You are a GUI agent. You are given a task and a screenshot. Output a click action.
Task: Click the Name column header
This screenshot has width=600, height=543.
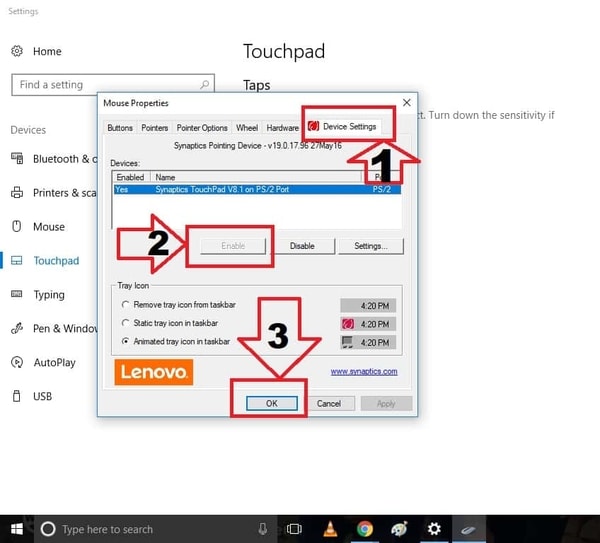256,177
